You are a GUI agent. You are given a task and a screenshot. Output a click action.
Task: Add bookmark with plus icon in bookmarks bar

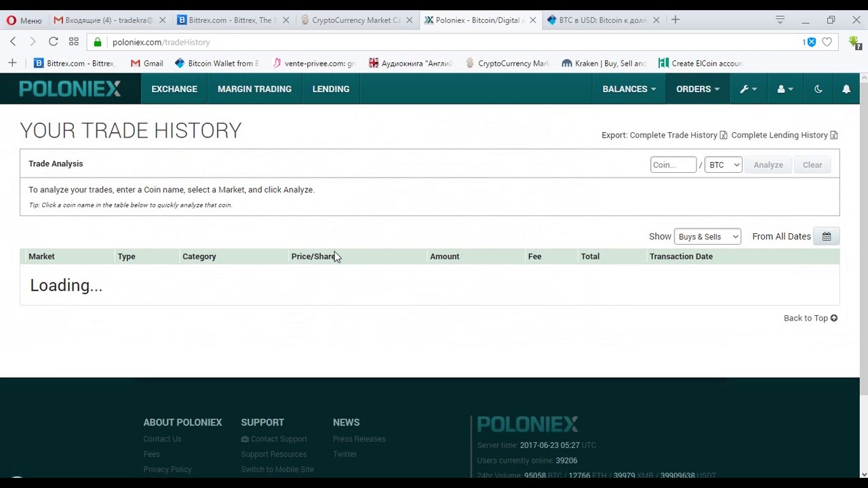(12, 63)
